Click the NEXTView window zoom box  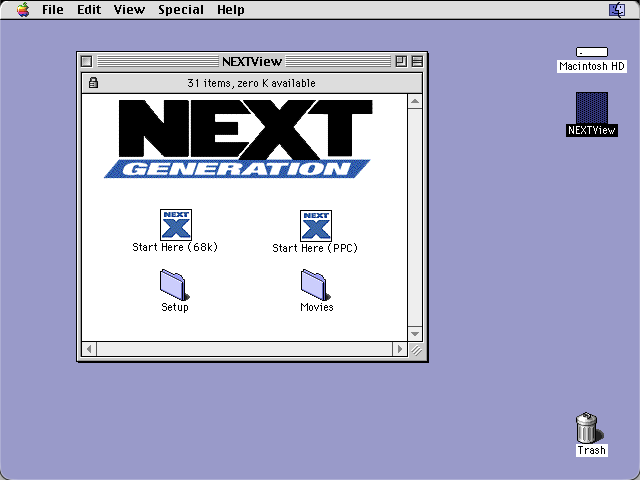401,62
